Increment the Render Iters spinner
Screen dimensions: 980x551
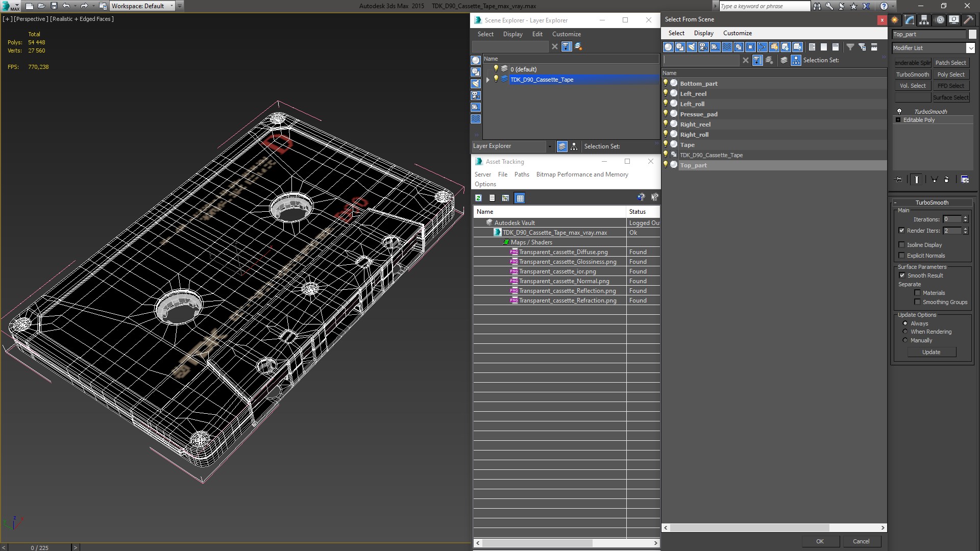[965, 229]
